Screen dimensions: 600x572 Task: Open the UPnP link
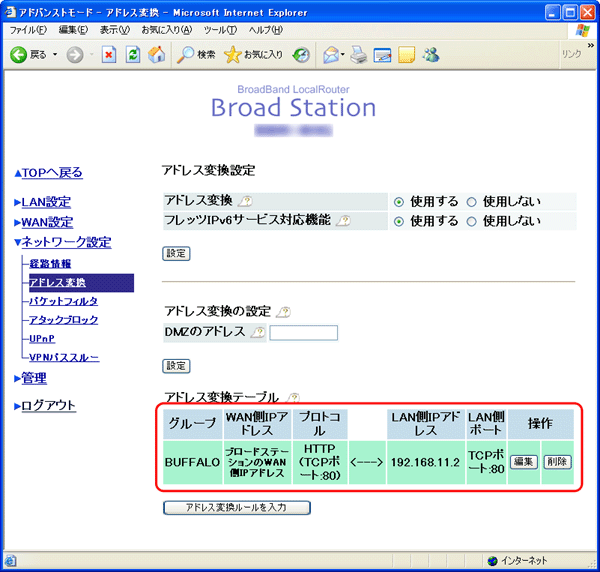coord(42,339)
